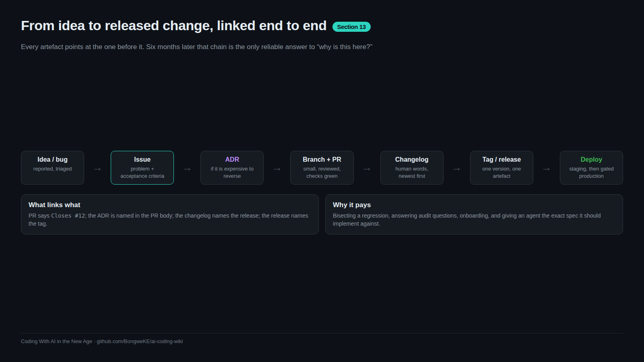Click 'human words, newest first' caption

click(412, 173)
